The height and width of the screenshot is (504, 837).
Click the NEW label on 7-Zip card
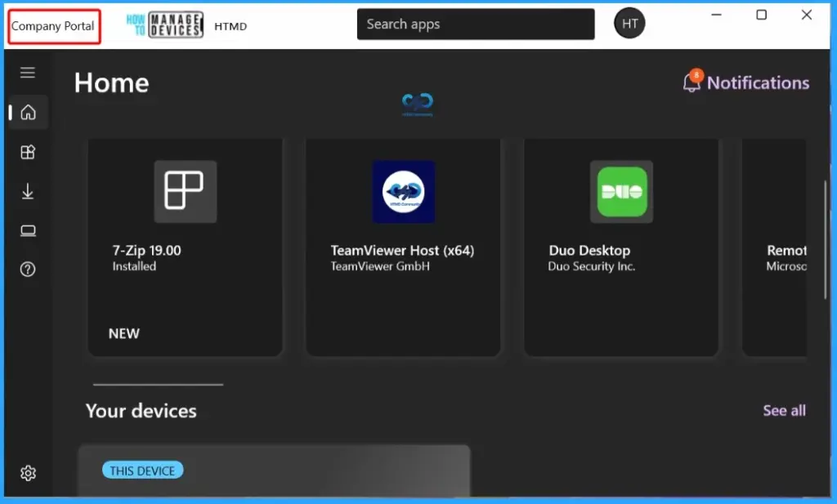coord(124,334)
